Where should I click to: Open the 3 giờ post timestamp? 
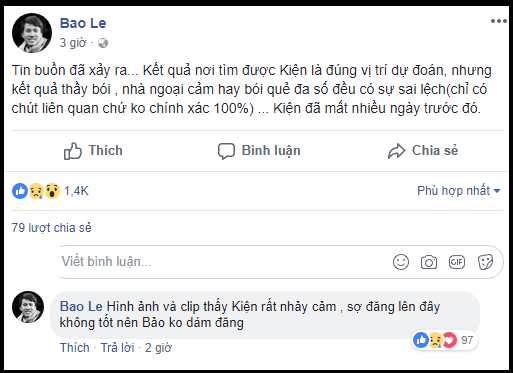pos(73,43)
